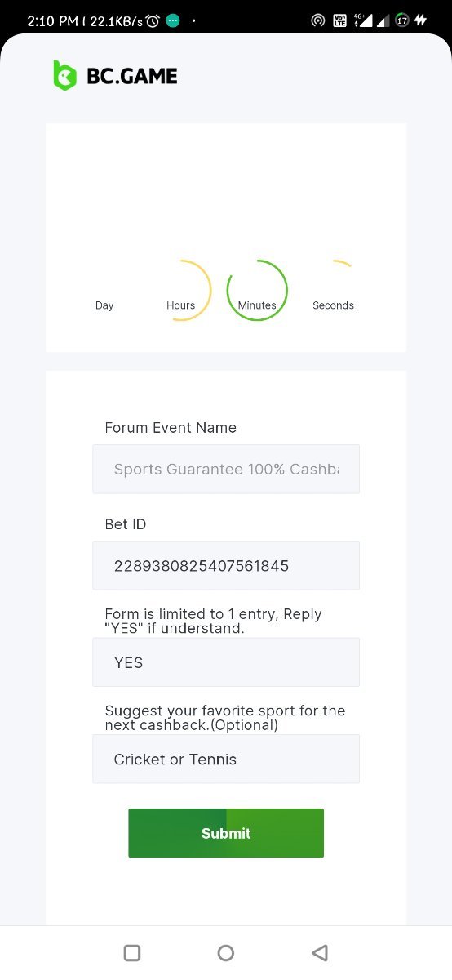The height and width of the screenshot is (980, 452).
Task: Edit the Bet ID input field
Action: tap(226, 565)
